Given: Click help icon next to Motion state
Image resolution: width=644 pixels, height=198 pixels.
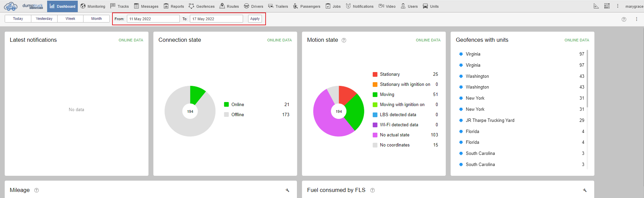Looking at the screenshot, I should click(x=344, y=40).
